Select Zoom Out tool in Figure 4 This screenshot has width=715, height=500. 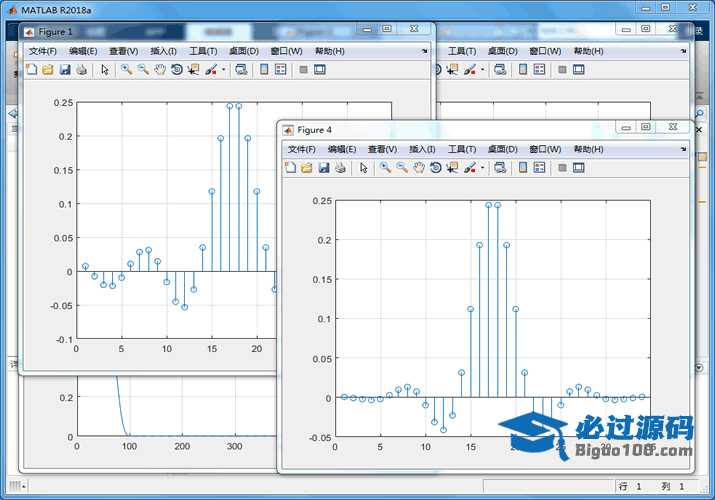pyautogui.click(x=402, y=167)
